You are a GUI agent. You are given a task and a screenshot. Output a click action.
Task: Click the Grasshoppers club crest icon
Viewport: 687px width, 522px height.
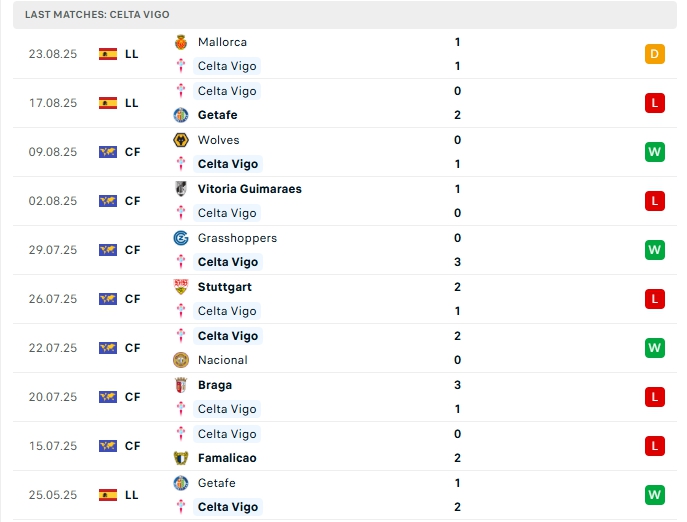tap(181, 238)
